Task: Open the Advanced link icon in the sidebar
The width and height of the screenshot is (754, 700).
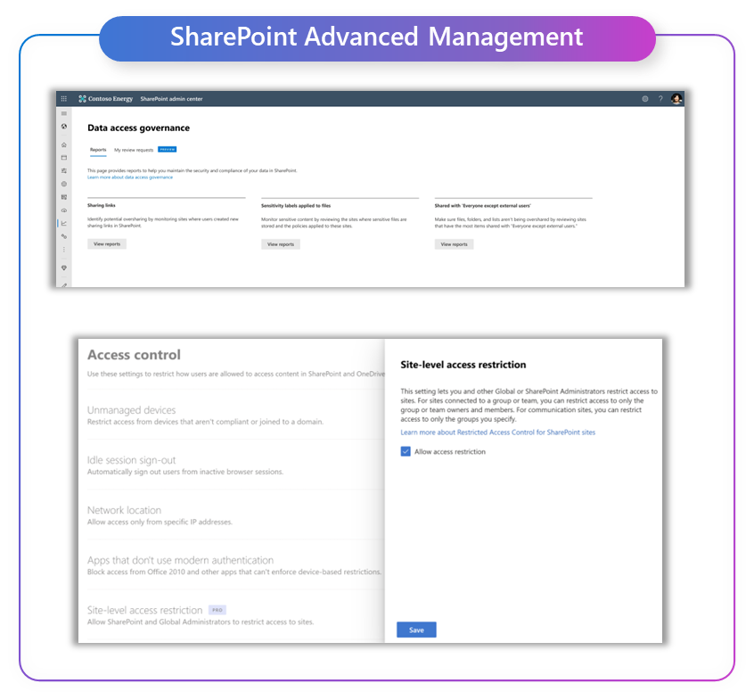Action: click(x=64, y=236)
